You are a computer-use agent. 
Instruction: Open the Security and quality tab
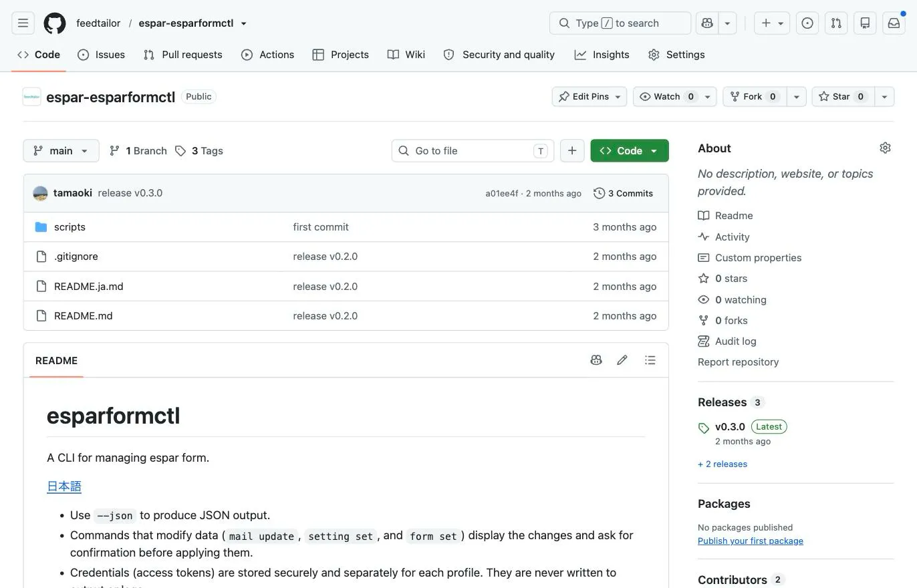click(499, 55)
